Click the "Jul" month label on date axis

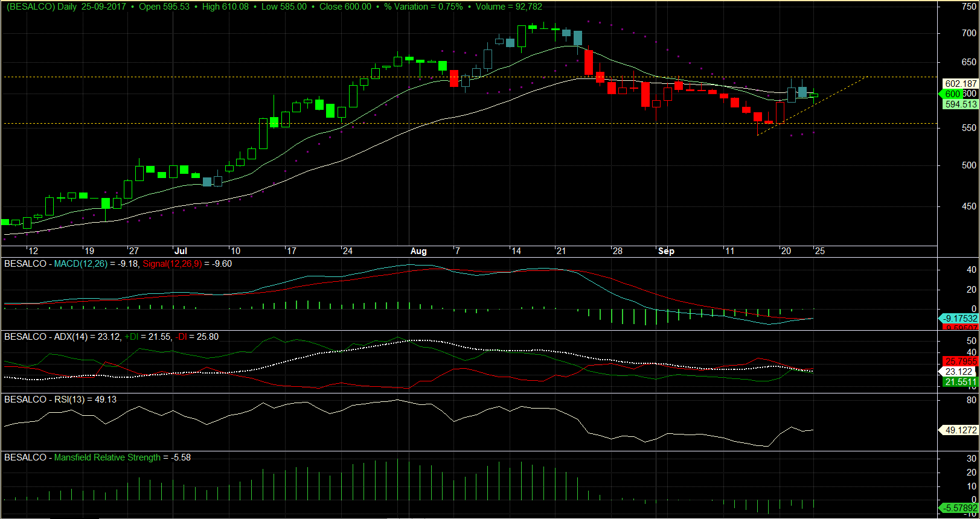tap(181, 251)
